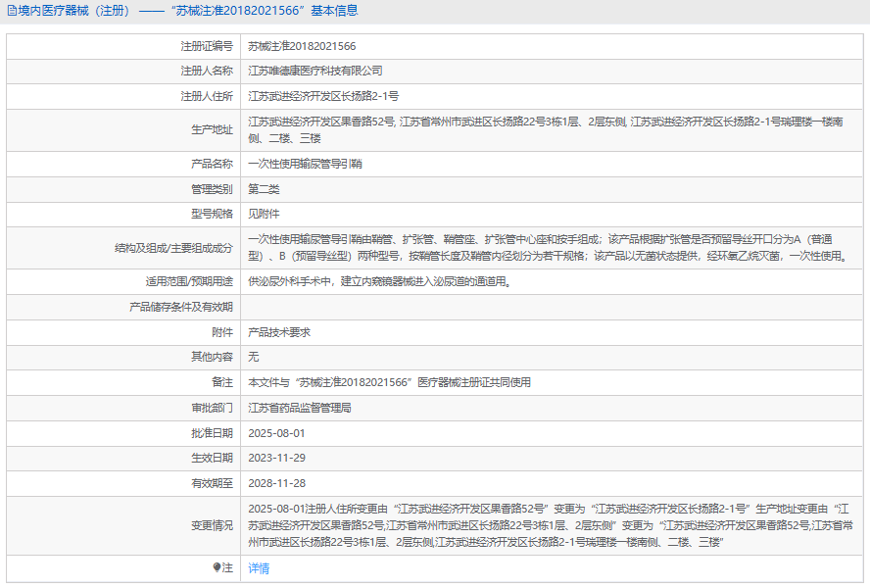Click the 产品技术要求 attachment value
Image resolution: width=870 pixels, height=588 pixels.
[x=279, y=333]
